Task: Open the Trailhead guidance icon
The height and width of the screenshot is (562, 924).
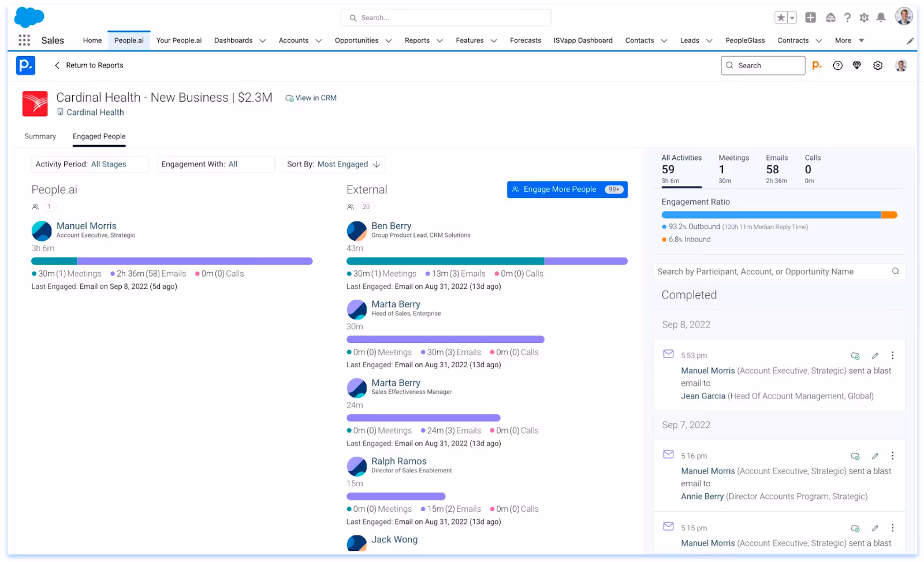Action: click(830, 18)
